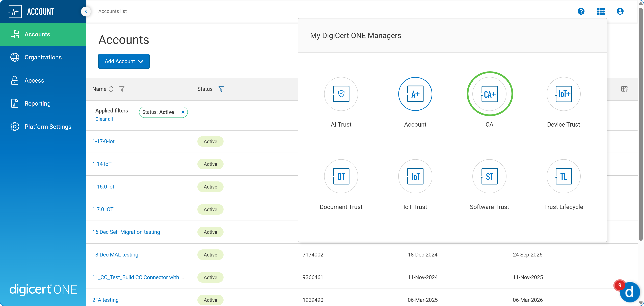Expand the Add Account dropdown
Image resolution: width=644 pixels, height=306 pixels.
click(x=124, y=61)
